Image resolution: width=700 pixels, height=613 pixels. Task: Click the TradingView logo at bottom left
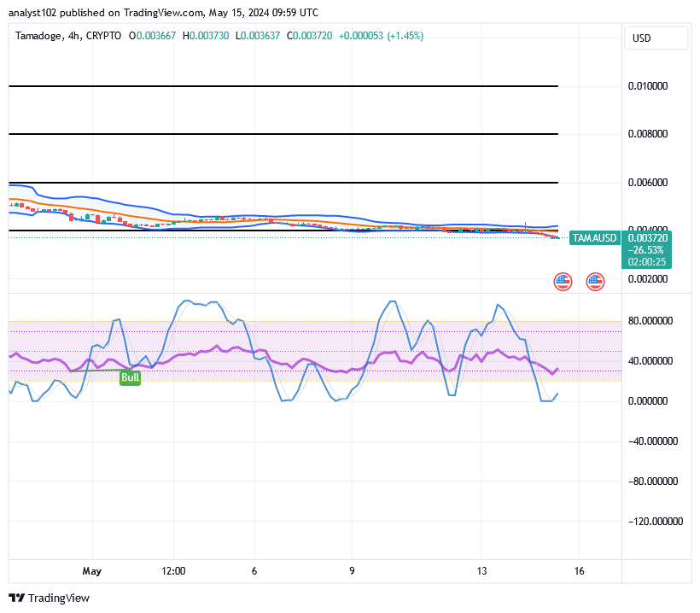click(50, 598)
